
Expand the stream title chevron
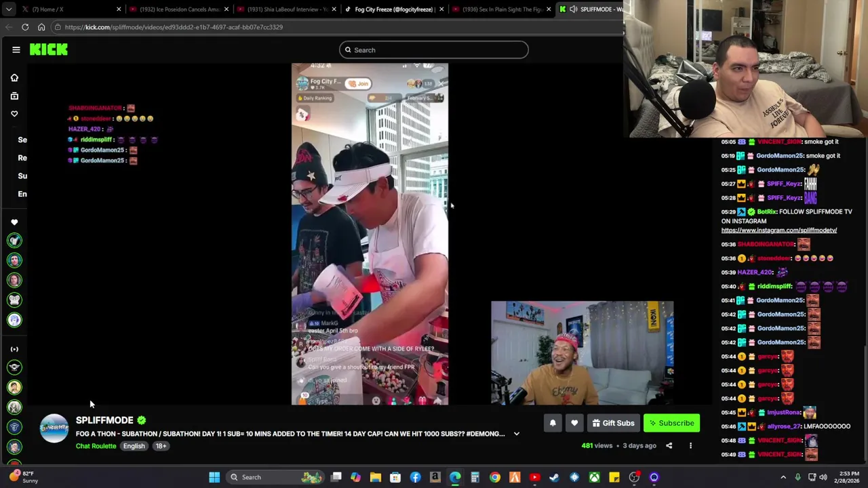point(517,434)
